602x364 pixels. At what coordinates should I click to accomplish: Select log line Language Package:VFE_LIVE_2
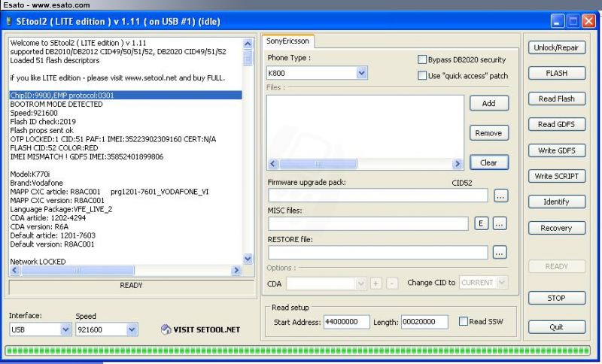pos(61,209)
